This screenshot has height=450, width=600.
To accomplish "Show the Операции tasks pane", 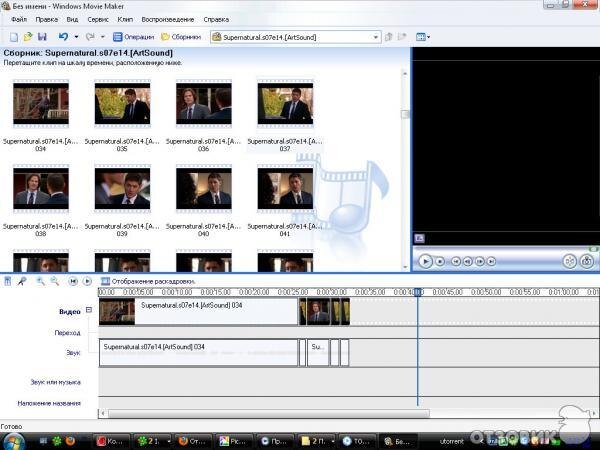I will point(134,37).
